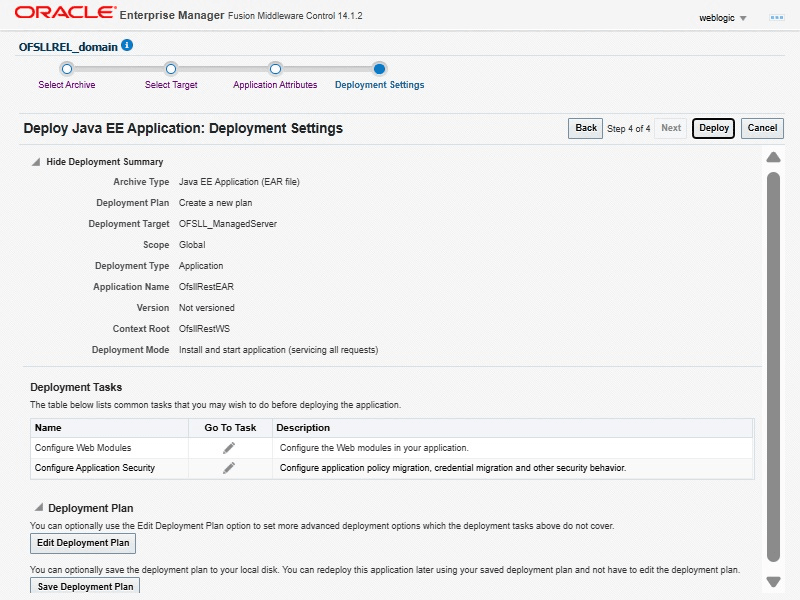
Task: Click the domain information icon next to OFSLLREL_domain
Action: 127,46
